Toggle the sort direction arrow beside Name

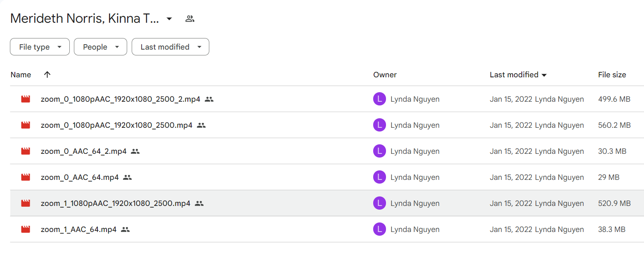[47, 75]
